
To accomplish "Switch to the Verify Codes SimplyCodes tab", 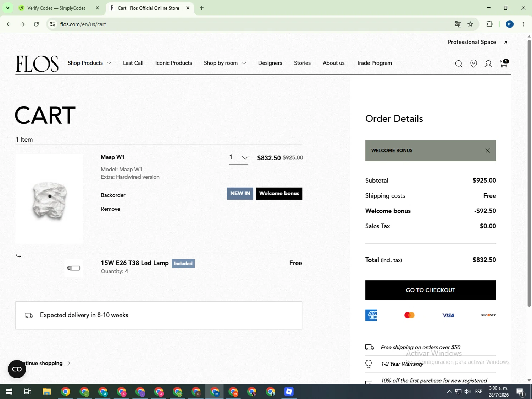I will pos(57,8).
